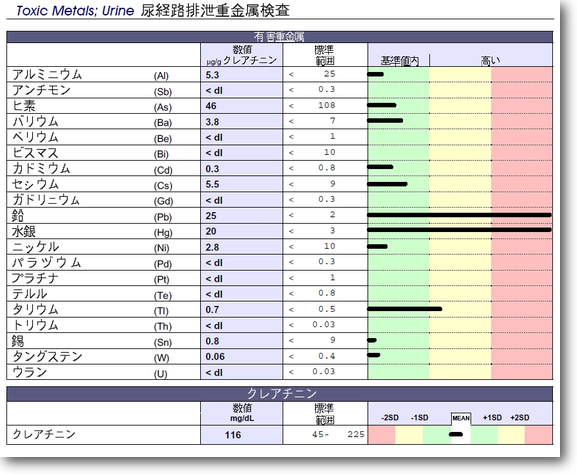577x474 pixels.
Task: Click the 高い column heading
Action: 491,60
